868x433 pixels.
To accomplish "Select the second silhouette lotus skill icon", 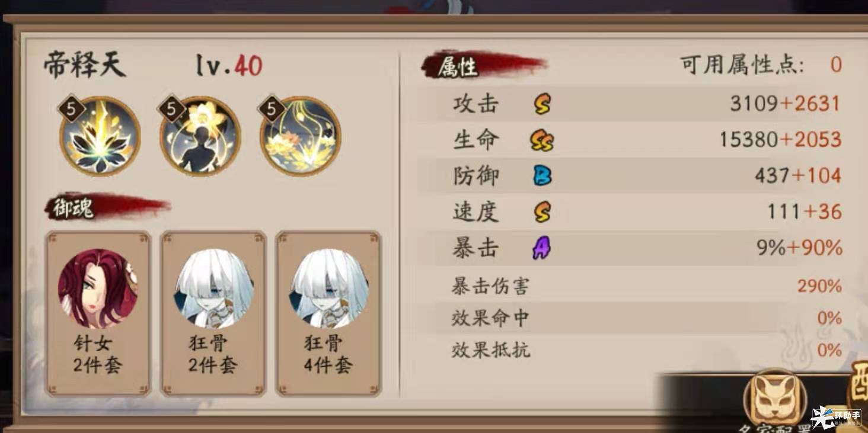I will tap(200, 136).
